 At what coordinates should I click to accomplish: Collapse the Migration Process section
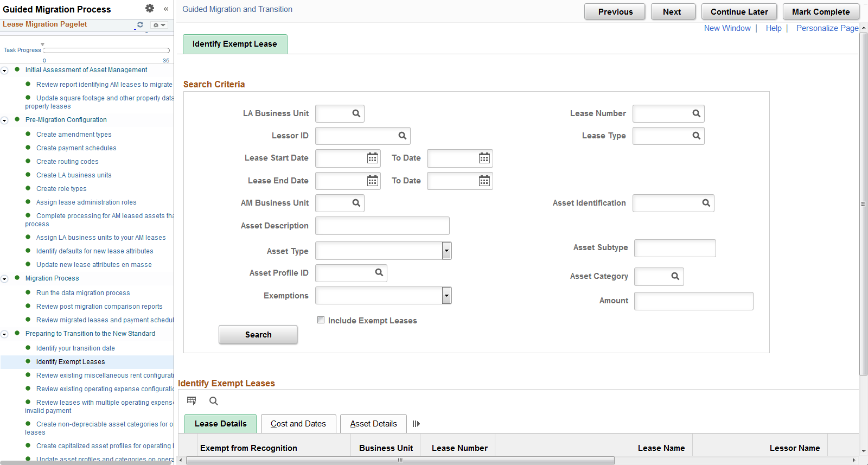(x=4, y=279)
